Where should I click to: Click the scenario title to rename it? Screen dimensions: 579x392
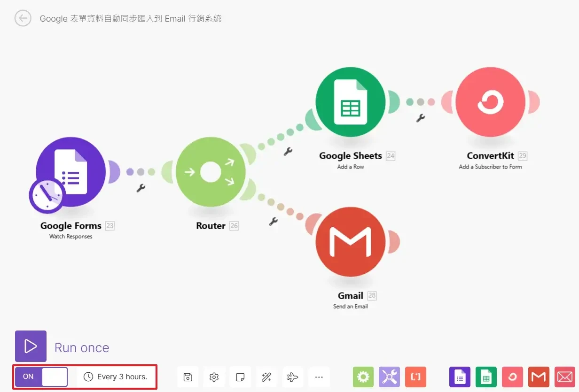[x=131, y=19]
